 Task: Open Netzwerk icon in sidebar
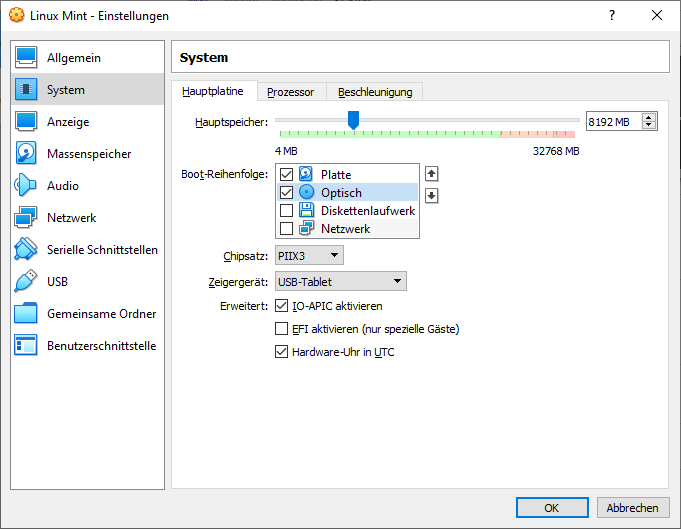(x=26, y=217)
